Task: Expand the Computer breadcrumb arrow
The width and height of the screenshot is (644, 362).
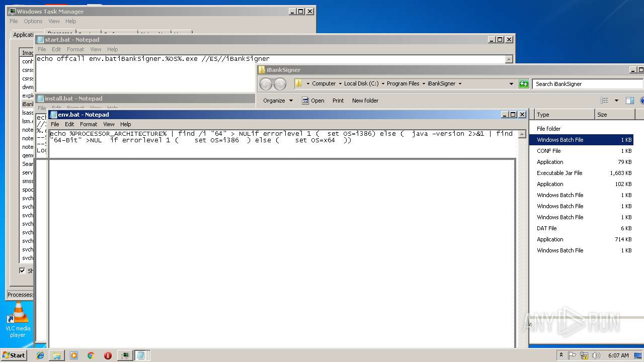Action: click(x=340, y=84)
